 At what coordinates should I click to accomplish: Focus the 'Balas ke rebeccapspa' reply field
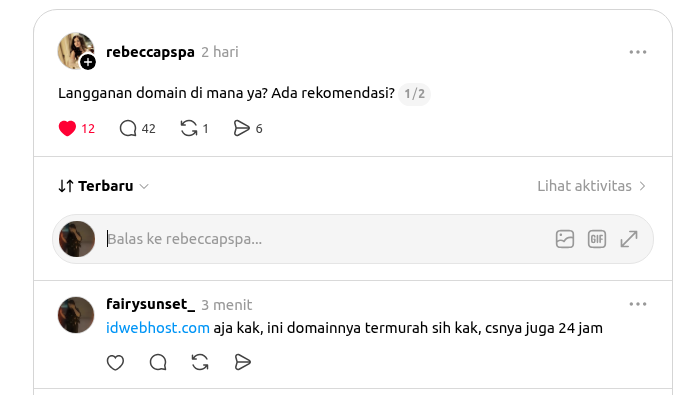(326, 239)
